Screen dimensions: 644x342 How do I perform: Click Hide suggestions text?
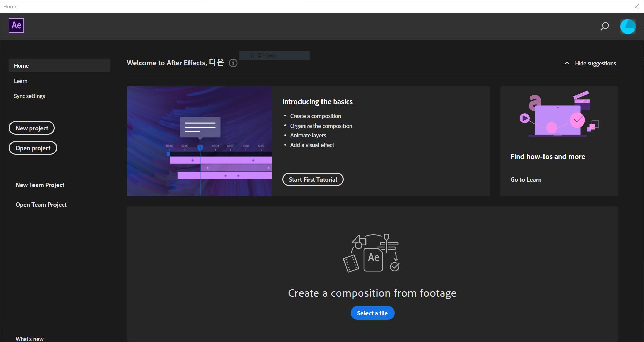click(595, 63)
